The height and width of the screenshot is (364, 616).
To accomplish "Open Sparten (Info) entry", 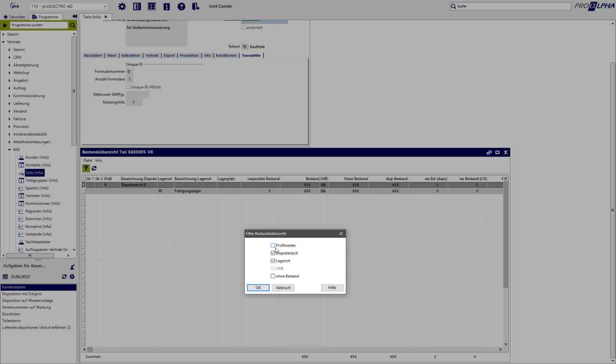I will pyautogui.click(x=37, y=188).
